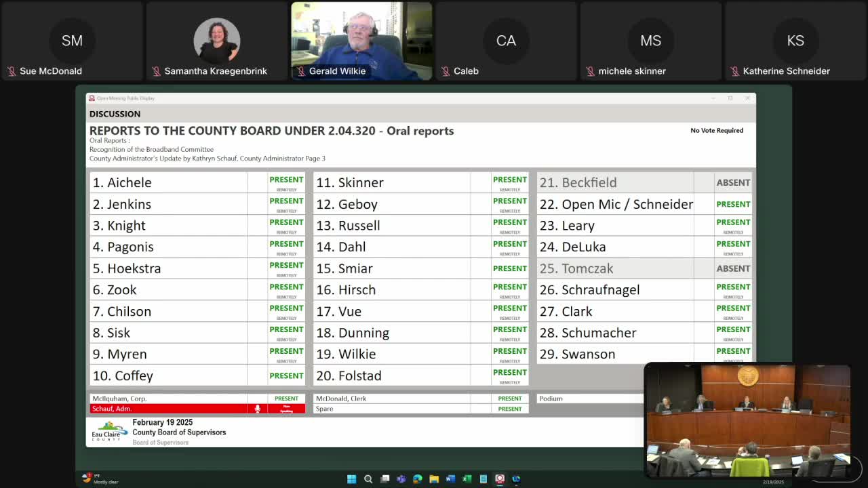Open Microsoft Word from taskbar
The image size is (868, 488).
450,479
